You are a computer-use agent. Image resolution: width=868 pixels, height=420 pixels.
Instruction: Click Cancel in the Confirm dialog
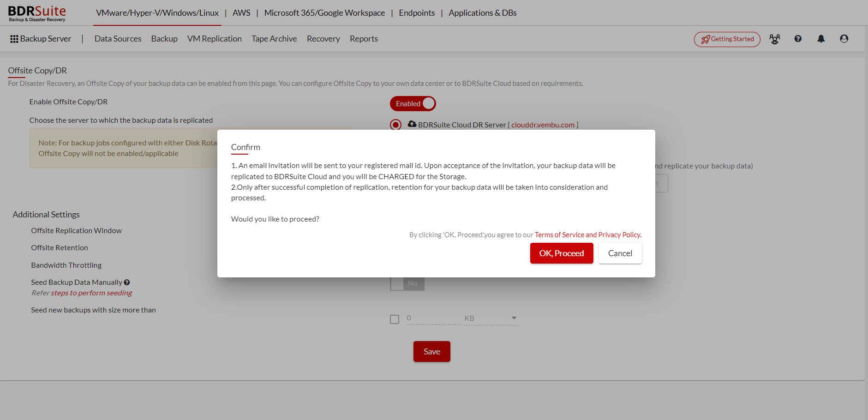click(x=620, y=253)
